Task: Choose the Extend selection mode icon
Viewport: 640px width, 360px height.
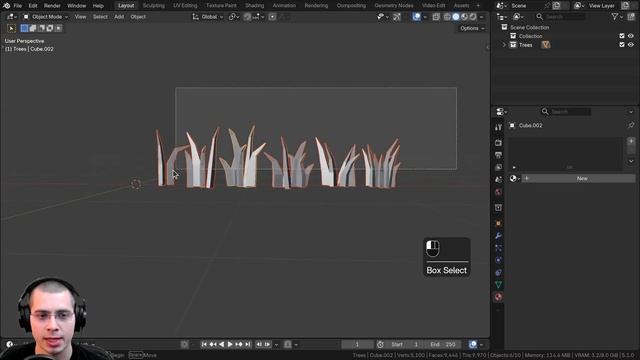Action: [x=33, y=28]
